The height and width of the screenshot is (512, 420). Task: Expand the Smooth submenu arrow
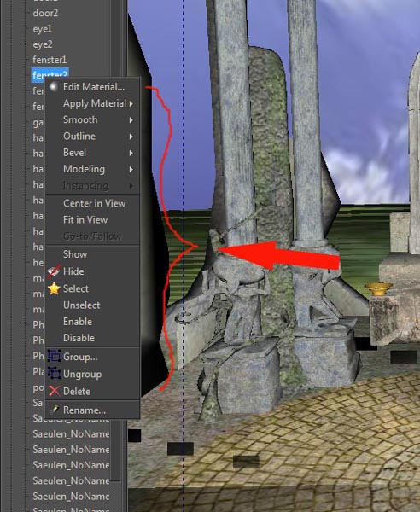[131, 120]
